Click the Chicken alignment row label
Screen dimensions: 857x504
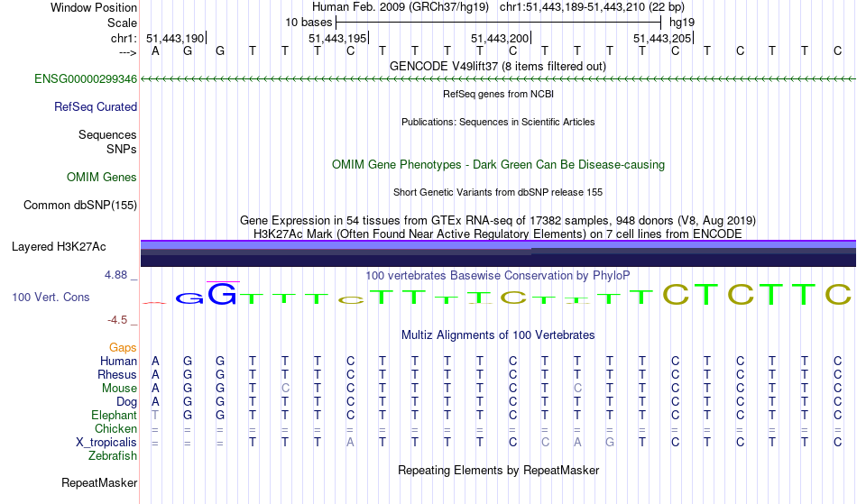115,428
